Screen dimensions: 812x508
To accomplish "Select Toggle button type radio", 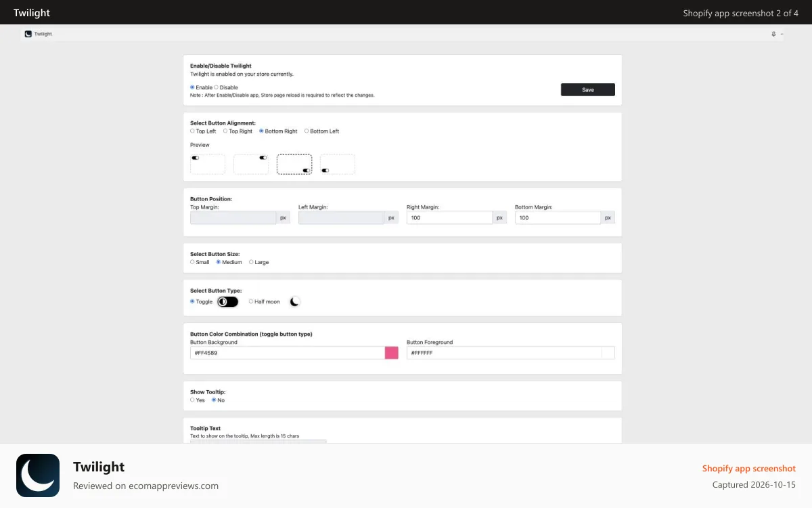I will coord(192,301).
